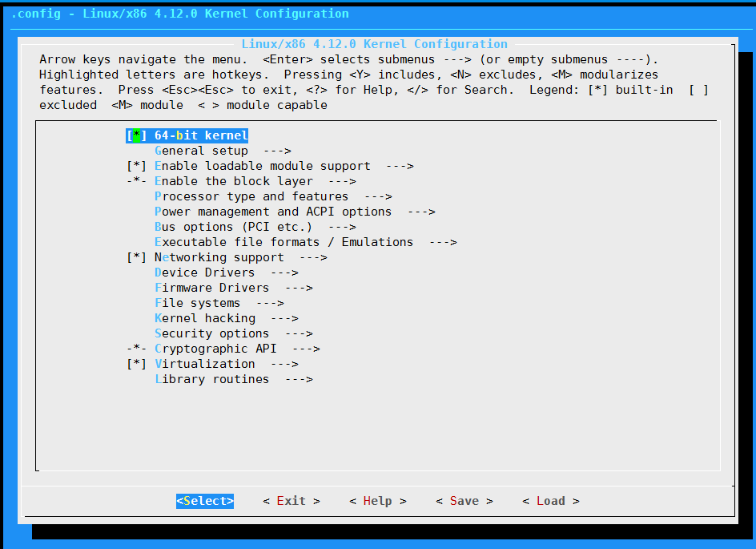Viewport: 756px width, 549px height.
Task: Toggle the Networking support checkbox
Action: (x=136, y=257)
